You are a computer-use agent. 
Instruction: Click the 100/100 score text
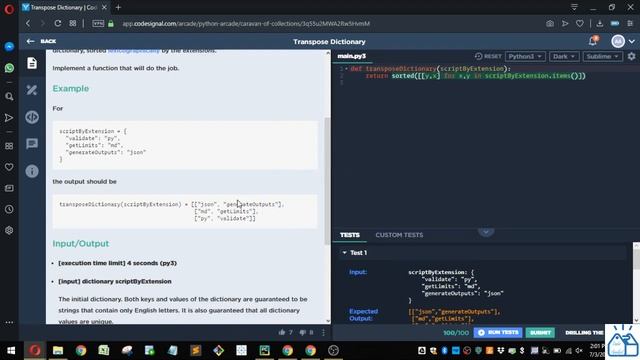(456, 333)
